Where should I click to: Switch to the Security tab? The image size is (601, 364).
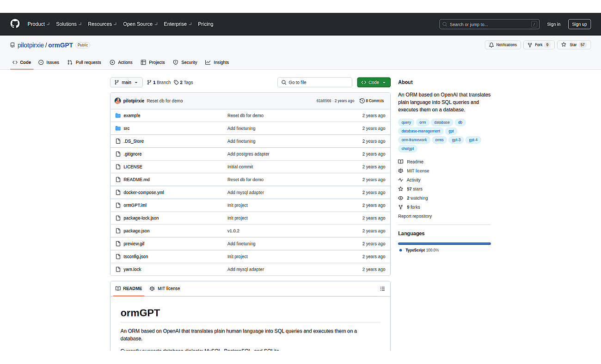pos(185,62)
